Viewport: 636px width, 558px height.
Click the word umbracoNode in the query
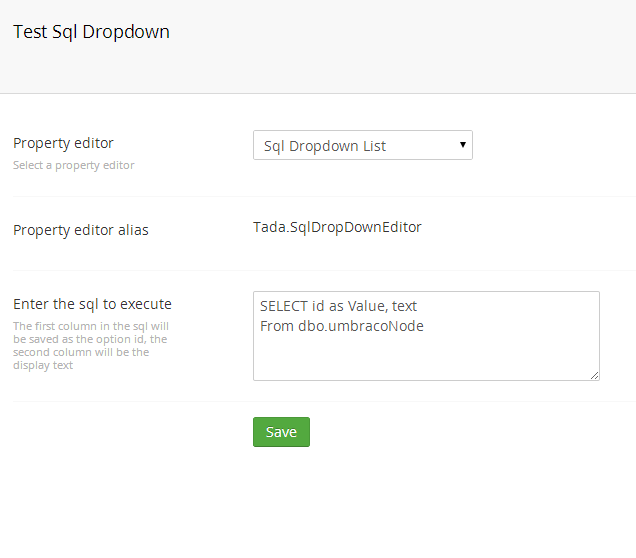[376, 326]
